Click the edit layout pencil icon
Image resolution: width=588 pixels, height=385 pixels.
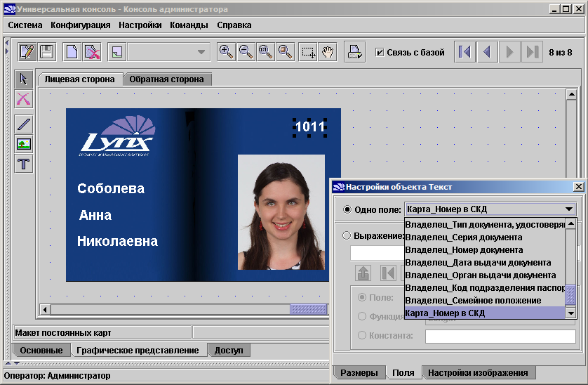27,52
